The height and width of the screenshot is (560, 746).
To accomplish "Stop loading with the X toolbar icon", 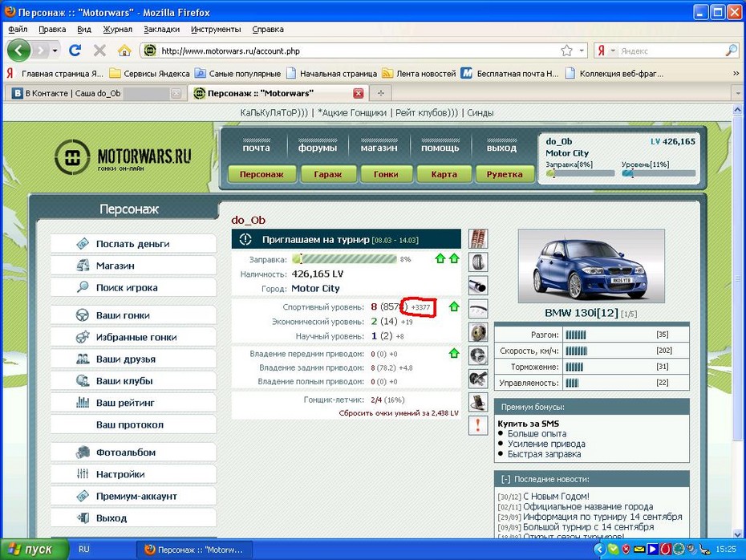I will (99, 51).
